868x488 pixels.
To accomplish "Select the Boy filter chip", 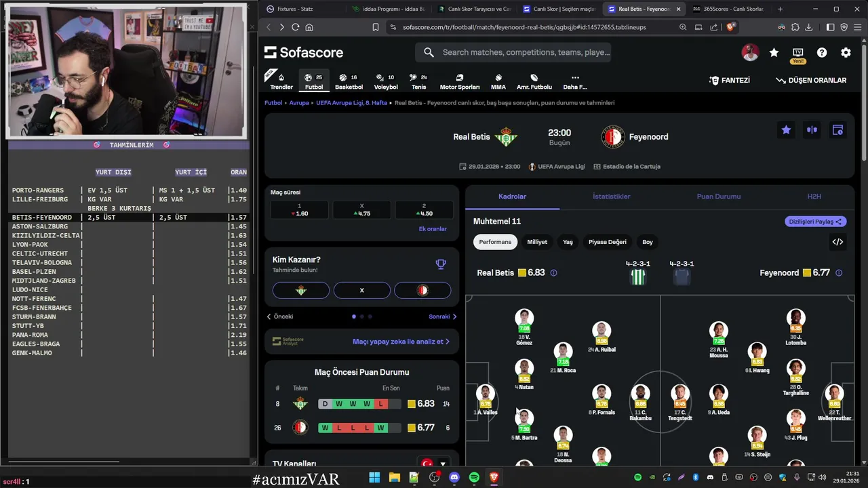I will pos(648,242).
